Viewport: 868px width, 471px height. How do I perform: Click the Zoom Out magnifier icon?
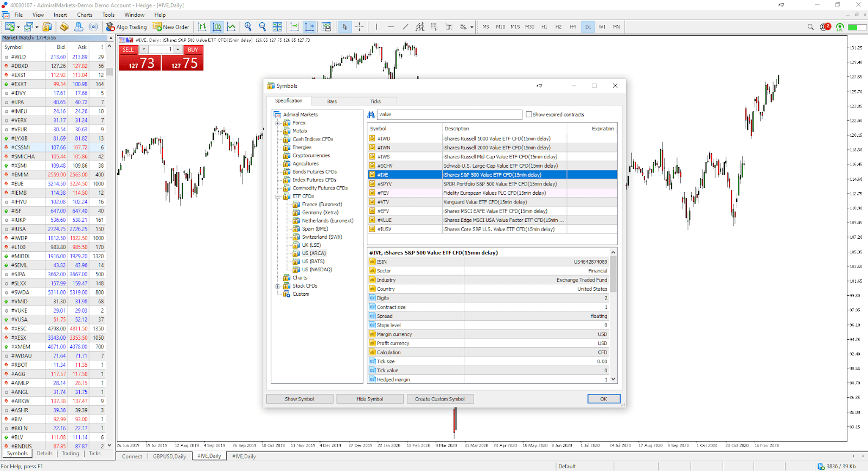coord(263,27)
